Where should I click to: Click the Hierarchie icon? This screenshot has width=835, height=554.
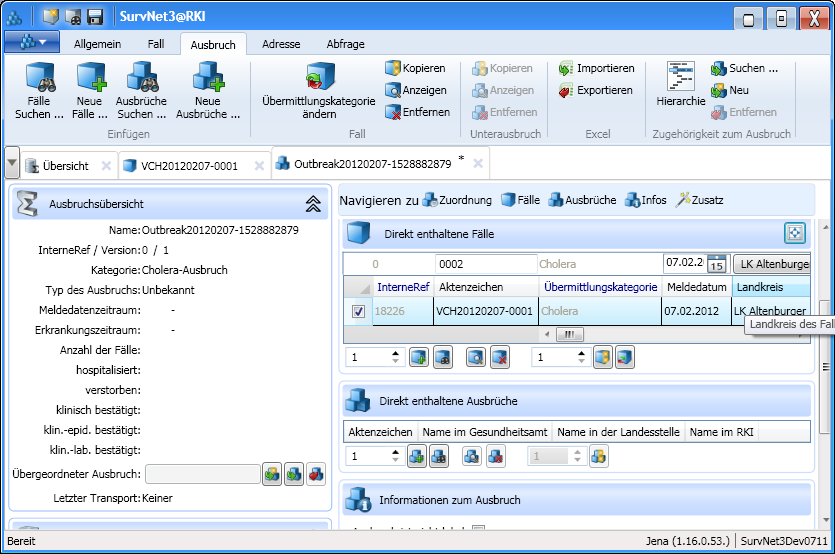tap(681, 78)
